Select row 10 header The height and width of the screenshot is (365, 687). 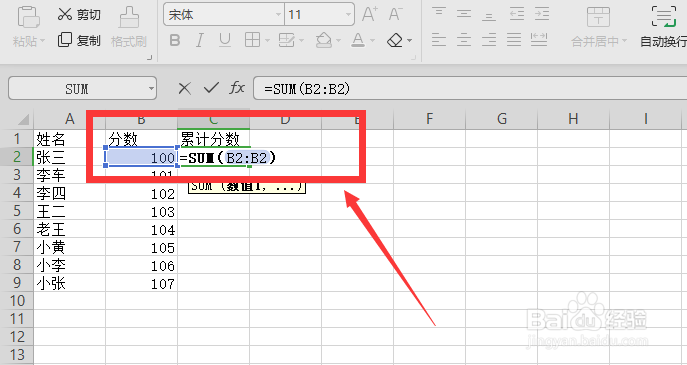pyautogui.click(x=17, y=301)
